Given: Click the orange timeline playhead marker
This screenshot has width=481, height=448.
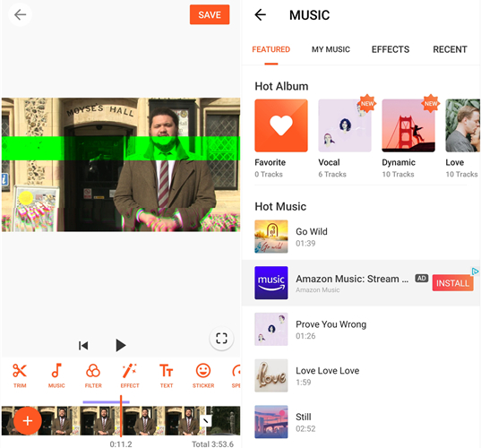Looking at the screenshot, I should point(121,416).
